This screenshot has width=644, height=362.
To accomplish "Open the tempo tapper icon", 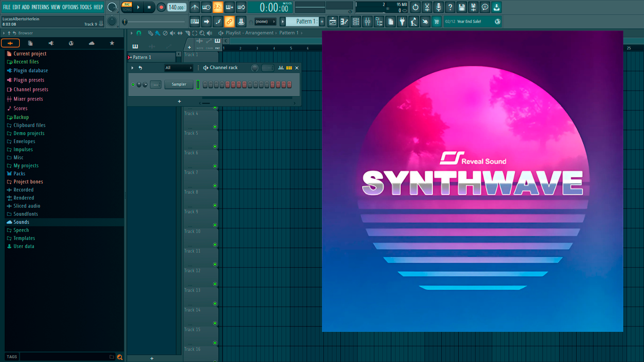I will coord(413,22).
